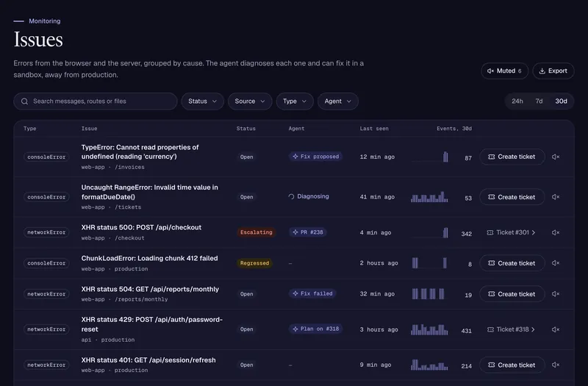Open the Source filter dropdown
Viewport: 588px width, 386px height.
pos(250,101)
